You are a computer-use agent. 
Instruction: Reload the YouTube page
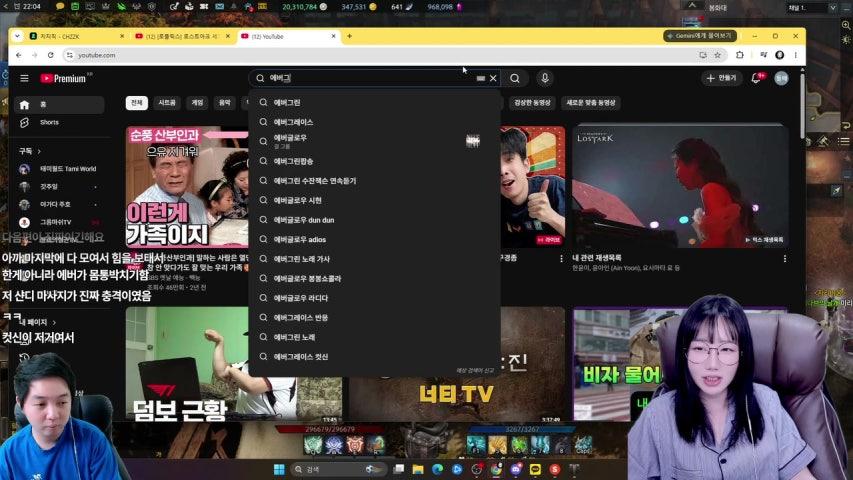51,55
